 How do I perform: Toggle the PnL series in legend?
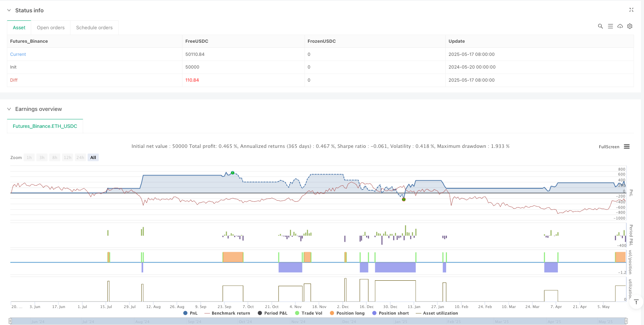click(x=191, y=313)
